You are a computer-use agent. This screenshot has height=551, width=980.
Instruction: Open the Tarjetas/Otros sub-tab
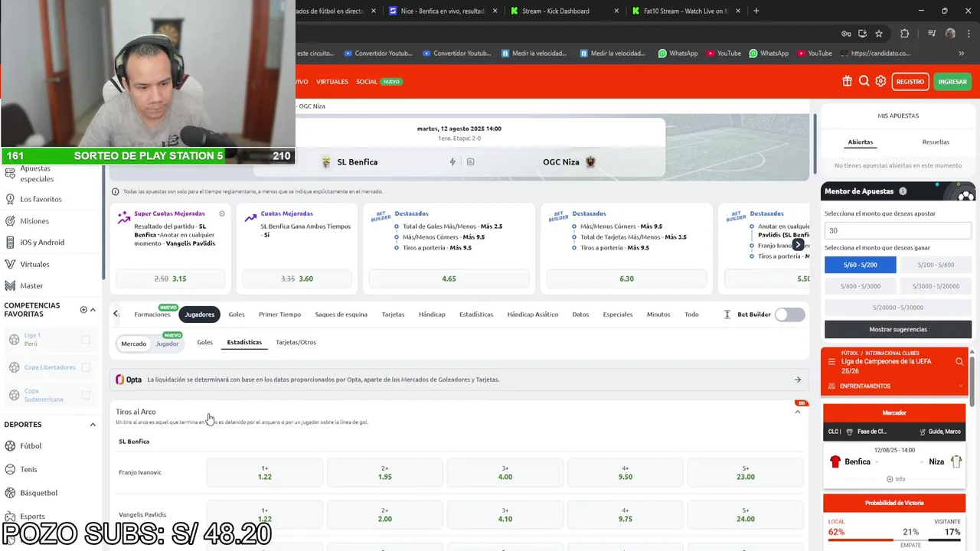pyautogui.click(x=296, y=342)
